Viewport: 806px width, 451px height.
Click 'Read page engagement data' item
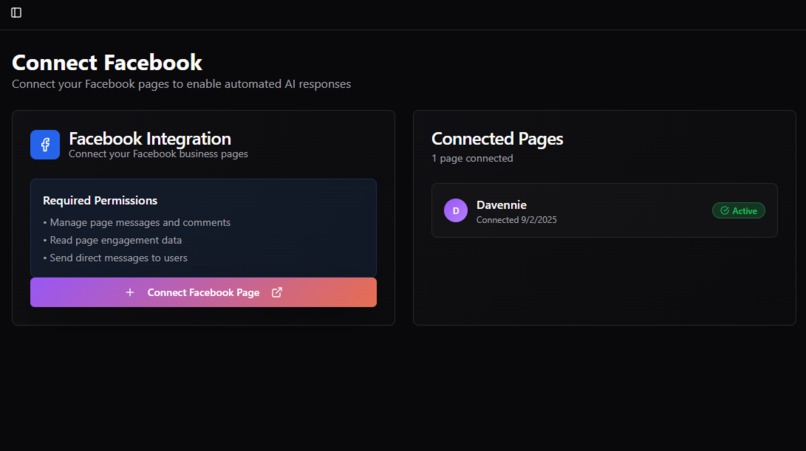(113, 240)
